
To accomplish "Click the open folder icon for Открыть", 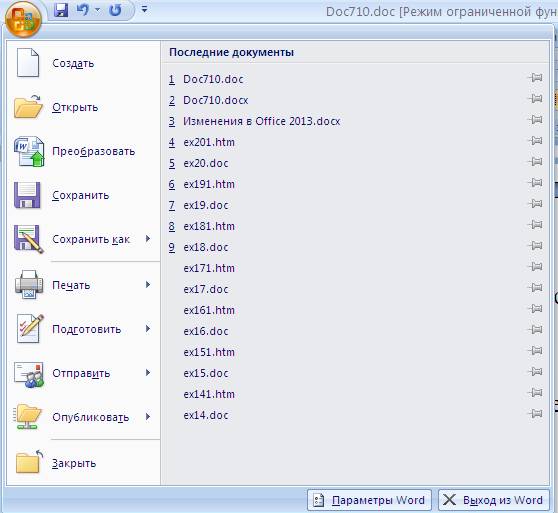I will point(28,107).
